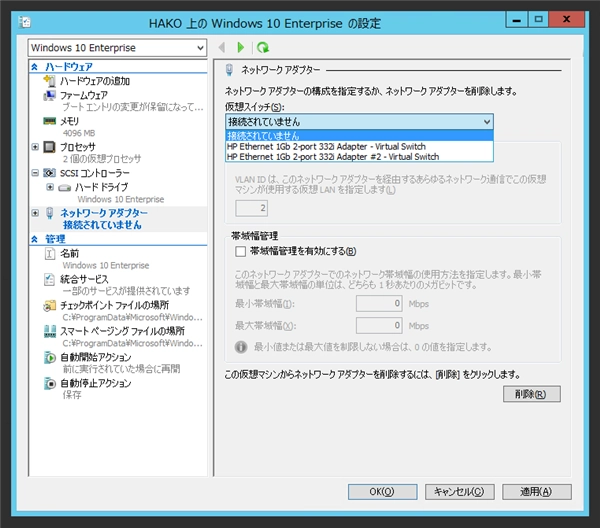Expand the プロセッサ tree node
The image size is (600, 528).
[x=35, y=147]
